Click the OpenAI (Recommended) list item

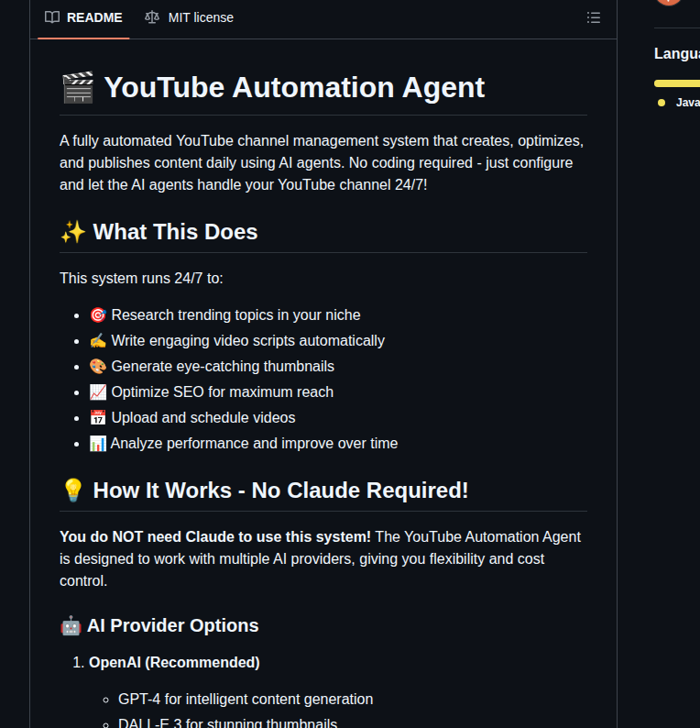pos(174,663)
